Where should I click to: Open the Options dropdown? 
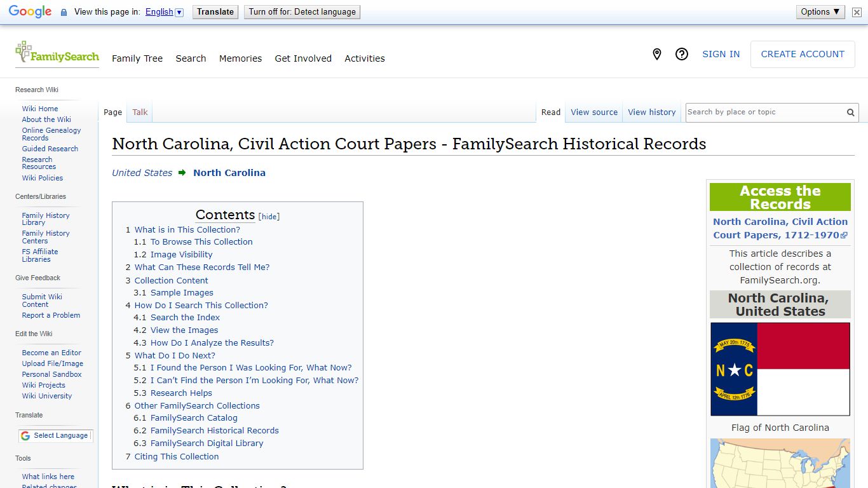820,12
